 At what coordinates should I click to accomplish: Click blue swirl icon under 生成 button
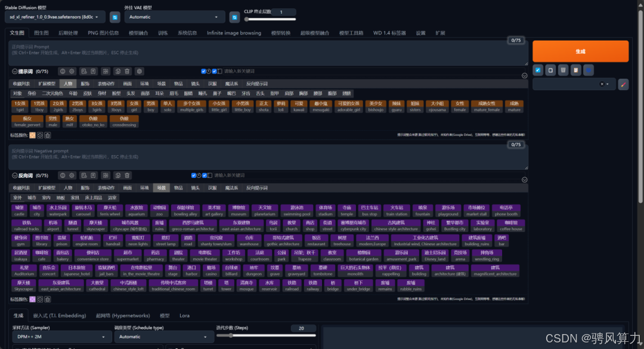(x=589, y=70)
